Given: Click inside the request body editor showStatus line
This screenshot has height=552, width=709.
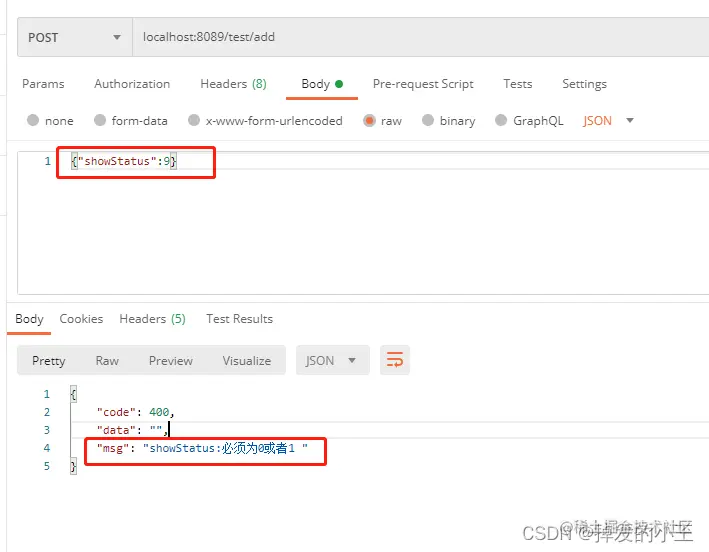Looking at the screenshot, I should [x=123, y=161].
